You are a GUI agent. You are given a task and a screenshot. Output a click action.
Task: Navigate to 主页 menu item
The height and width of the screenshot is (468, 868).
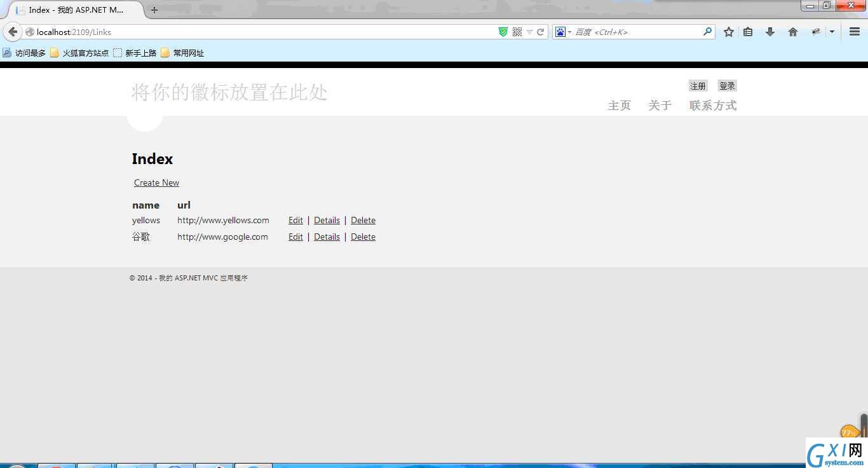pyautogui.click(x=620, y=106)
